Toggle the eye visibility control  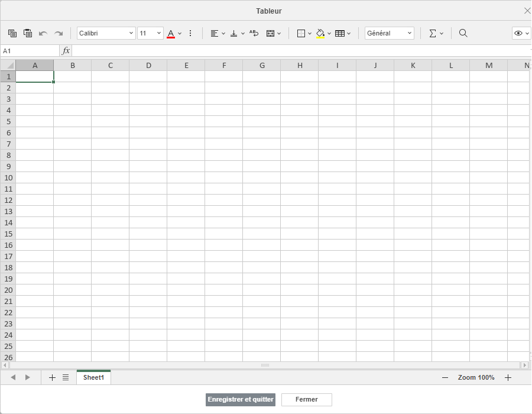tap(518, 33)
